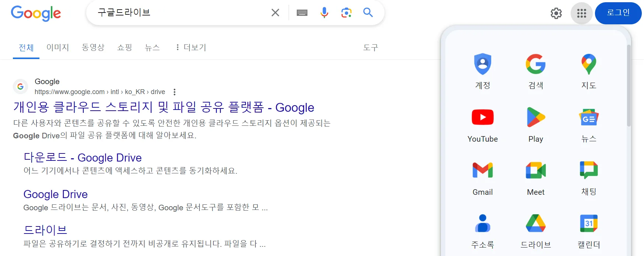The width and height of the screenshot is (644, 256).
Task: Open search settings with the gear icon
Action: 556,13
